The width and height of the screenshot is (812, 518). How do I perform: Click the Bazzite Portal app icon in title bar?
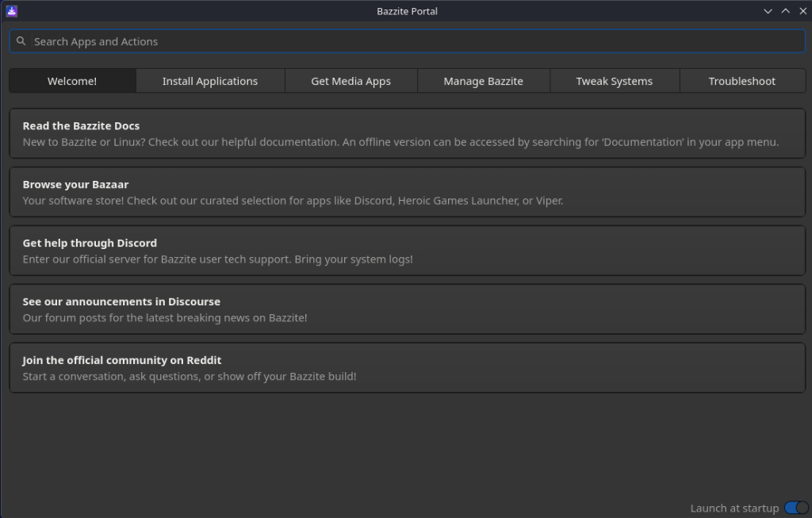[x=11, y=11]
